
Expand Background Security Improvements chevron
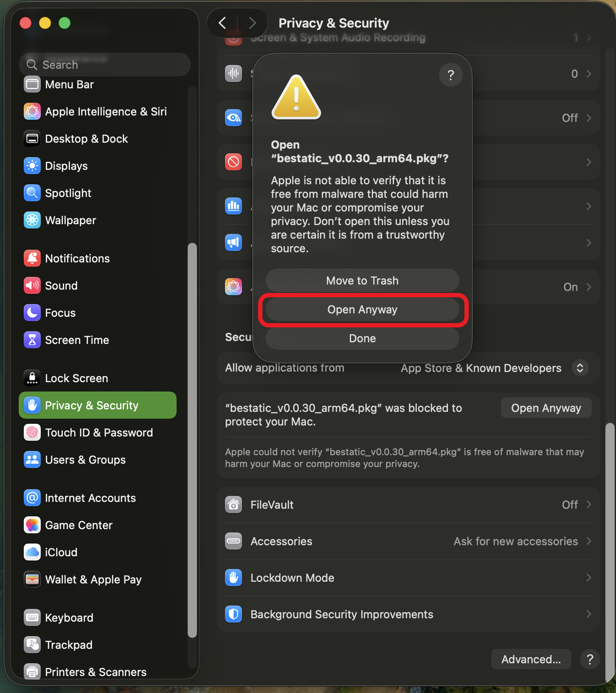coord(588,614)
